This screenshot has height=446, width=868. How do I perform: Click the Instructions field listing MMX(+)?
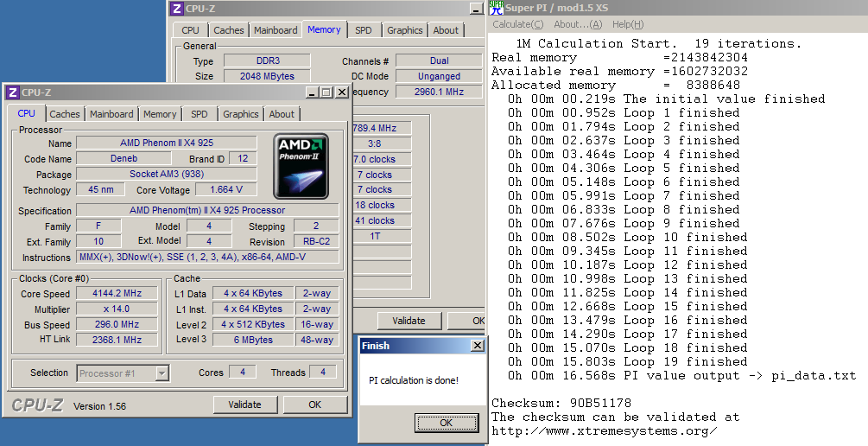[x=207, y=257]
